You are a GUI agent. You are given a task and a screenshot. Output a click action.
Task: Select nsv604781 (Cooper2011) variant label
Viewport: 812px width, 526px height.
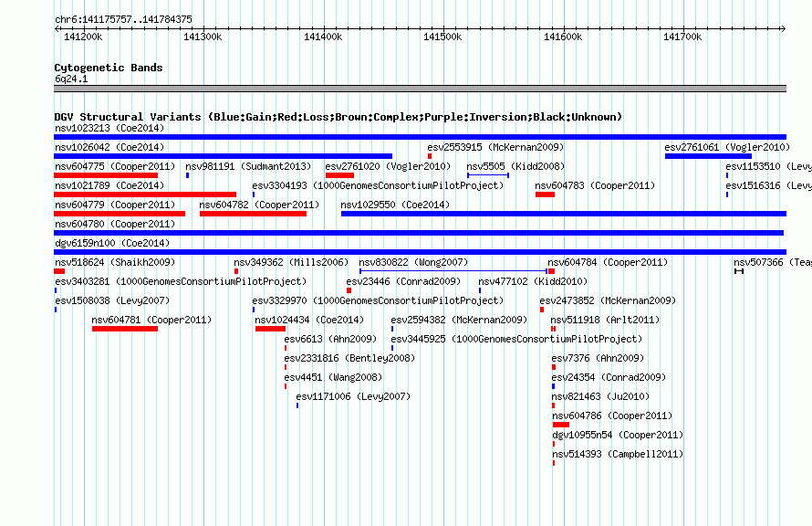coord(151,320)
